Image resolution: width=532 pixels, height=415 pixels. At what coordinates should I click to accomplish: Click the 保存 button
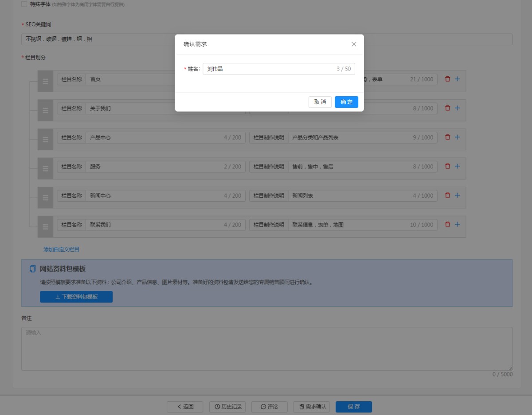[x=353, y=407]
